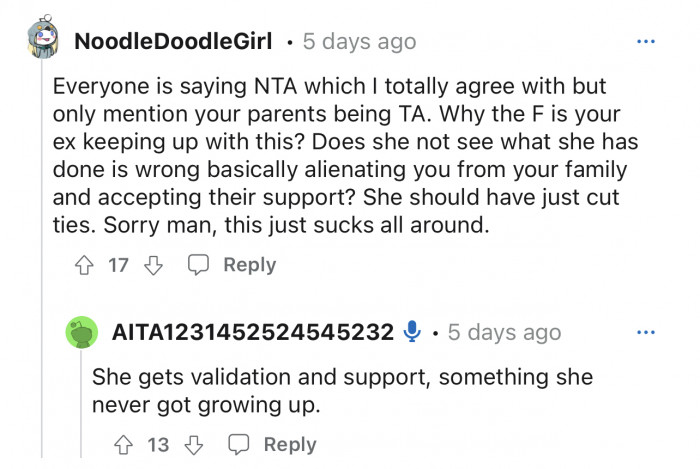The image size is (700, 469).
Task: Open the NoodleDoodleGirl username link
Action: tap(174, 43)
